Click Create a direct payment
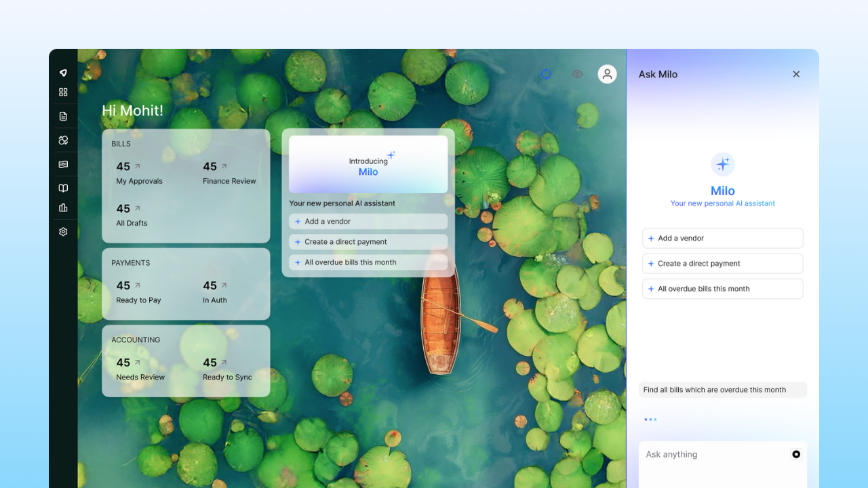This screenshot has width=868, height=488. coord(722,263)
